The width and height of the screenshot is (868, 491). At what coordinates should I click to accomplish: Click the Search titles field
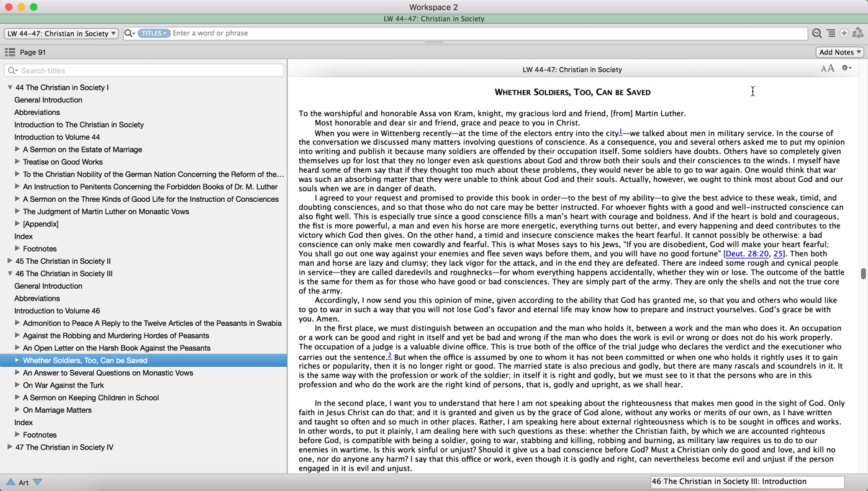click(x=144, y=71)
